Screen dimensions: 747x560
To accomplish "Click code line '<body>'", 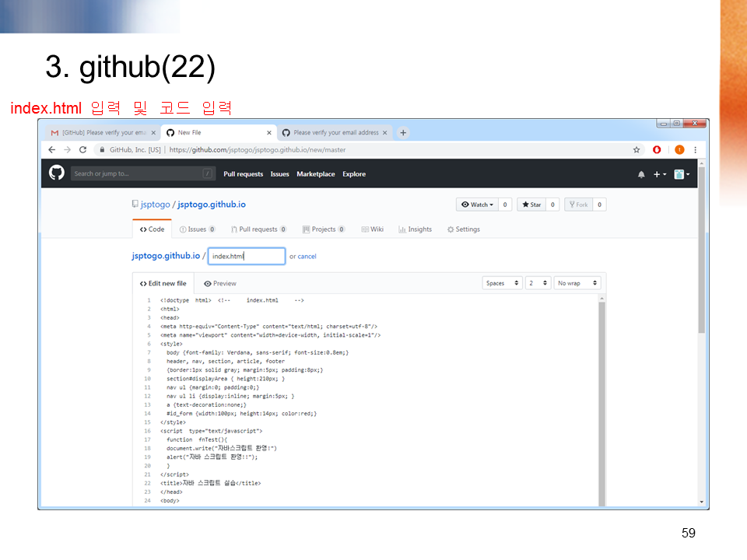I will click(x=170, y=500).
